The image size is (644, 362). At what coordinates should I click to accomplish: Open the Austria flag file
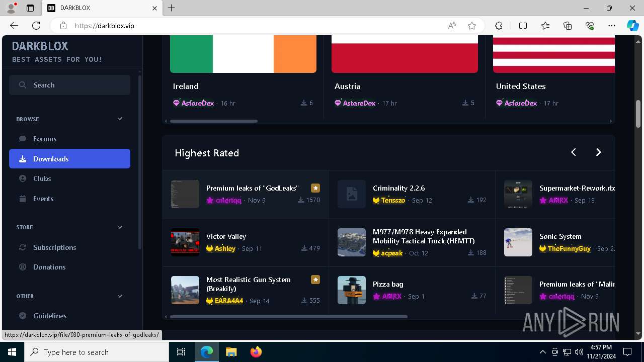pyautogui.click(x=347, y=86)
